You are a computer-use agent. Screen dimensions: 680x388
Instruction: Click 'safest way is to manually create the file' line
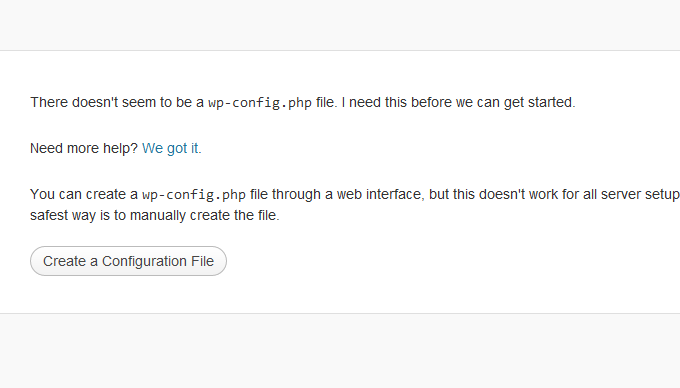[x=155, y=215]
